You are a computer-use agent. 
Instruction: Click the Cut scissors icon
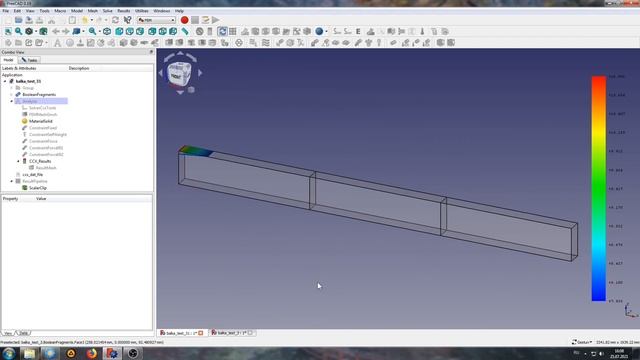tap(51, 20)
